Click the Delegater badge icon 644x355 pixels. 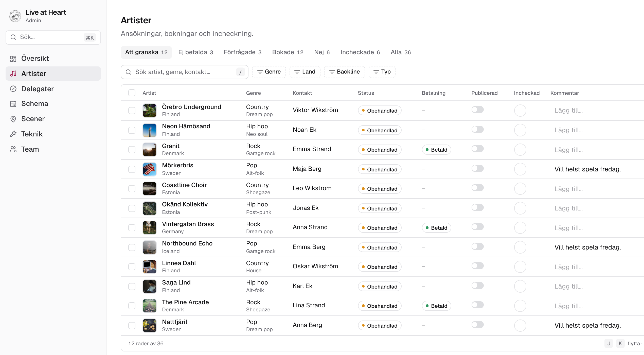[13, 89]
